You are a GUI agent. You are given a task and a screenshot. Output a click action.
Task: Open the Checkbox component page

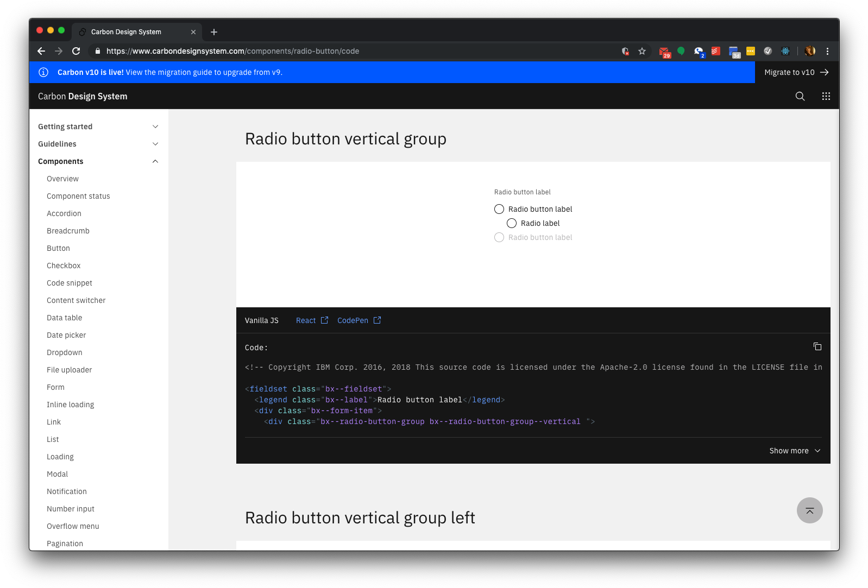click(x=64, y=265)
